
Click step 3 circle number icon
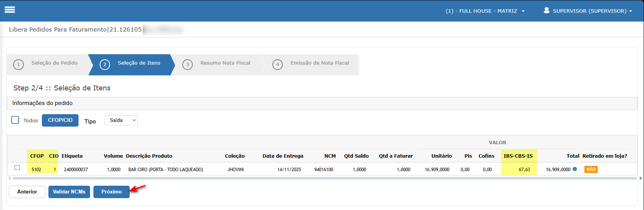coord(187,64)
